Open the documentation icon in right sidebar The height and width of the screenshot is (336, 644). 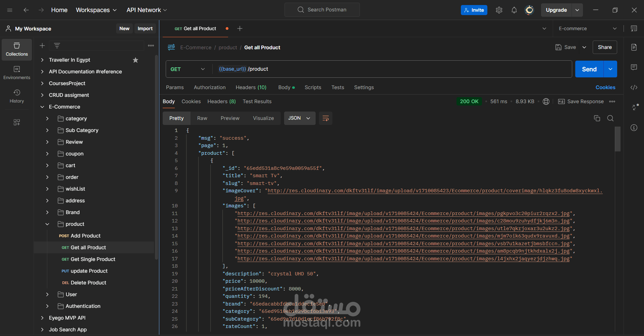[634, 47]
